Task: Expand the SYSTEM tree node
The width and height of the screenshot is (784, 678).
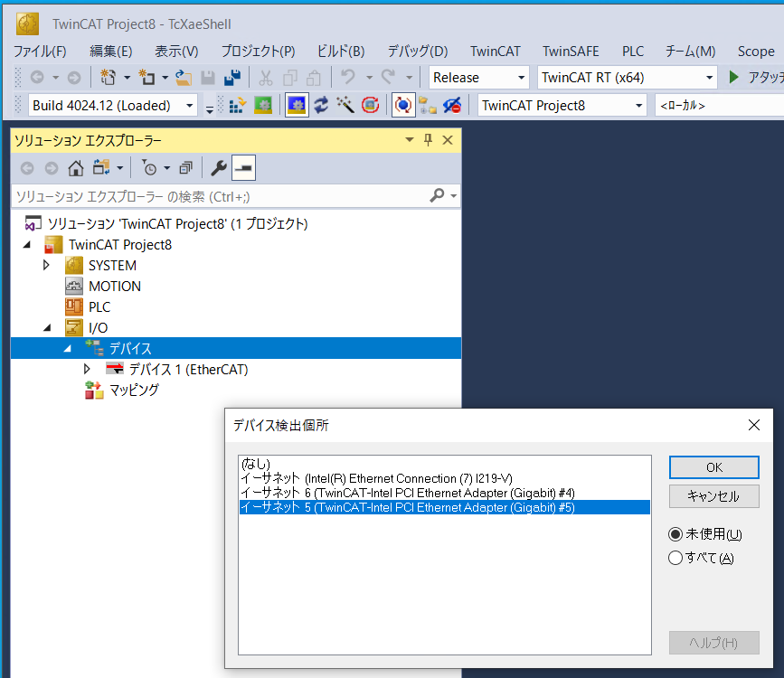Action: pyautogui.click(x=46, y=265)
